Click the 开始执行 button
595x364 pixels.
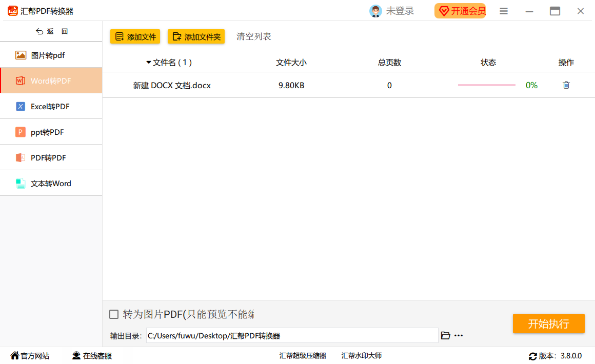coord(548,323)
